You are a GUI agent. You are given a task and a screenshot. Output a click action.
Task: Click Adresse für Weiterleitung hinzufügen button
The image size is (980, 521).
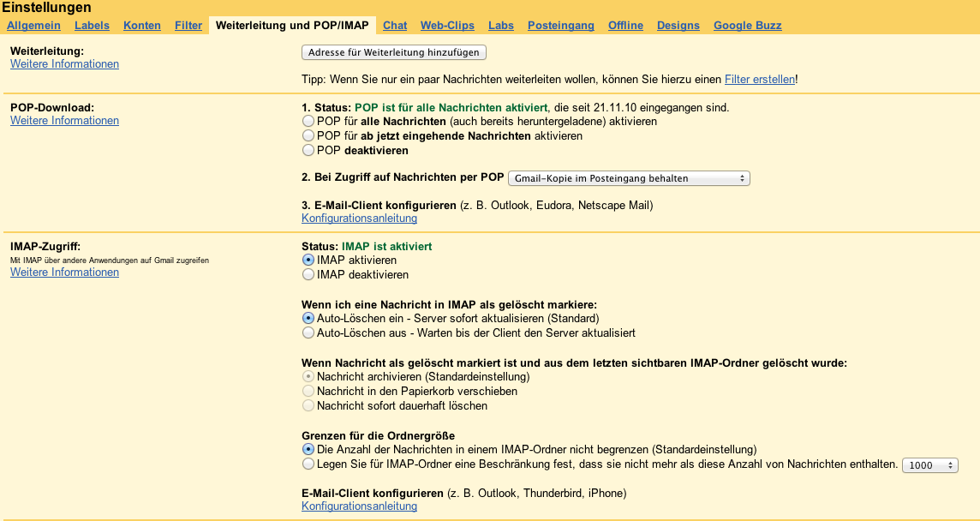394,52
